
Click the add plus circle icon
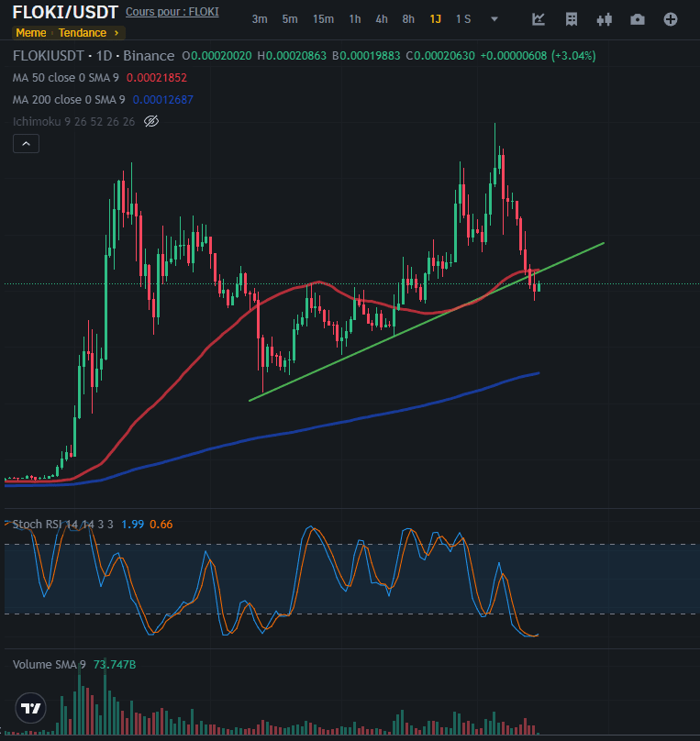[671, 19]
